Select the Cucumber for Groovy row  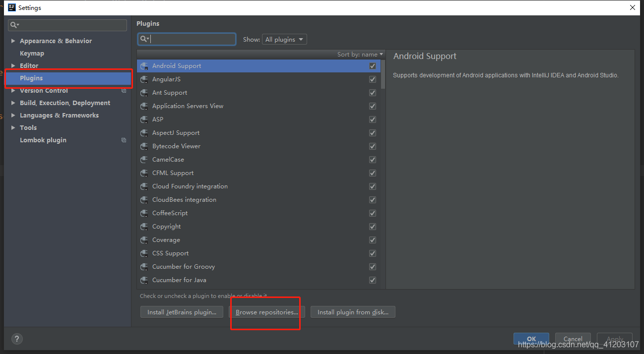pos(258,267)
